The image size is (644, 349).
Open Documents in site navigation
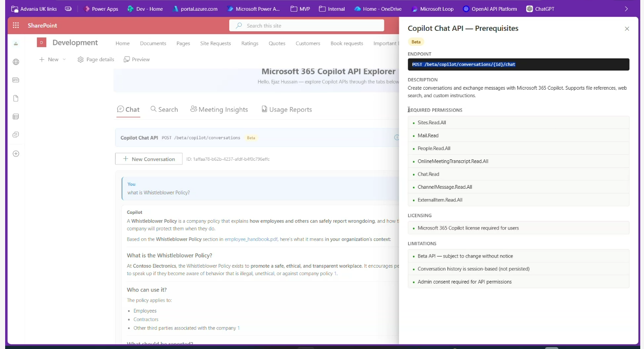pyautogui.click(x=153, y=43)
